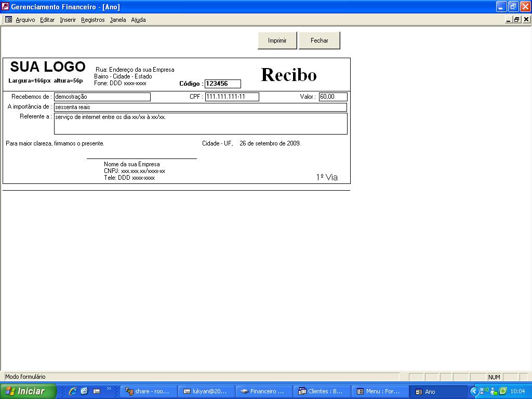The width and height of the screenshot is (532, 399).
Task: Click the 1ª Via label
Action: point(327,177)
